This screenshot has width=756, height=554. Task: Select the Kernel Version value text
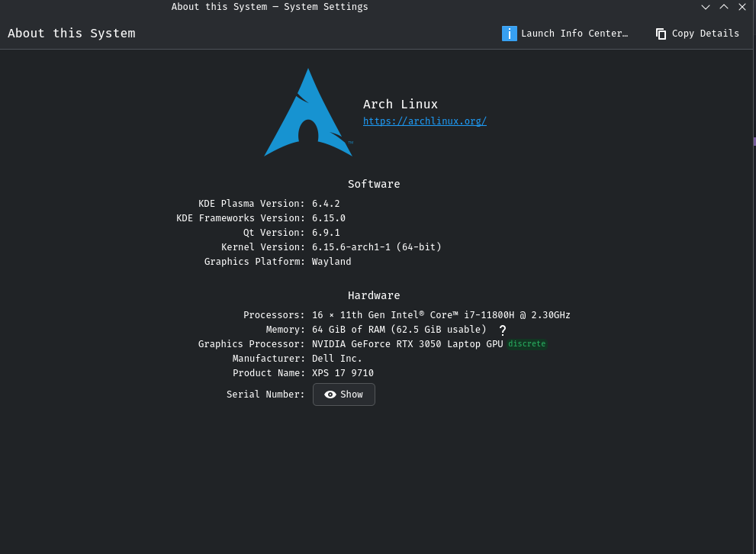[377, 247]
